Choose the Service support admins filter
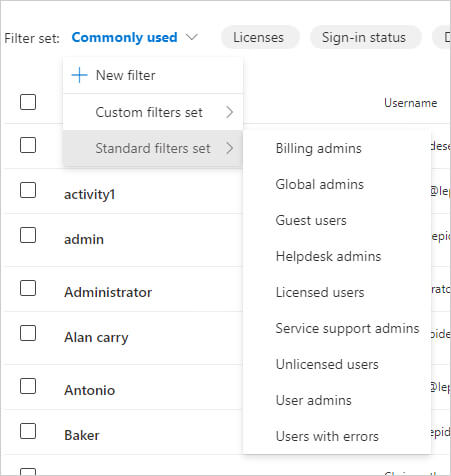This screenshot has width=451, height=476. (x=337, y=328)
